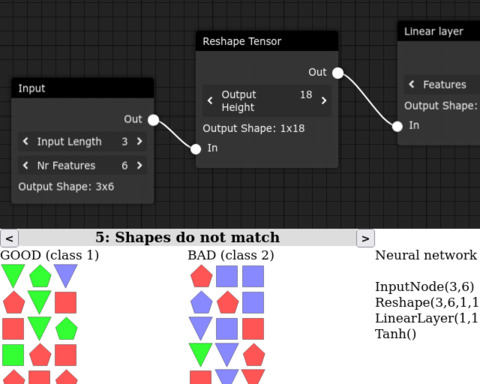The image size is (480, 384).
Task: Click the 'Output Shape: 1x18' text
Action: (x=254, y=128)
